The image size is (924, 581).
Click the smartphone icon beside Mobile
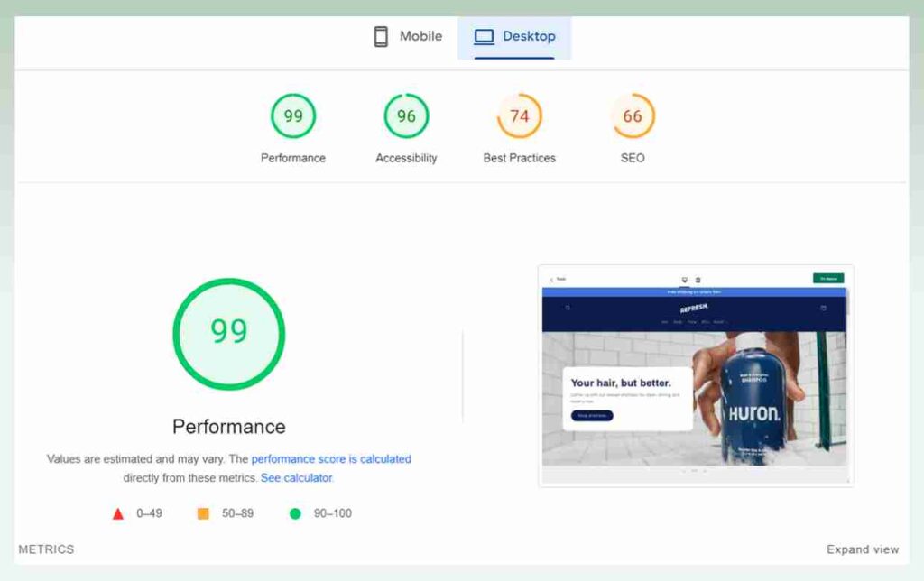click(x=380, y=36)
